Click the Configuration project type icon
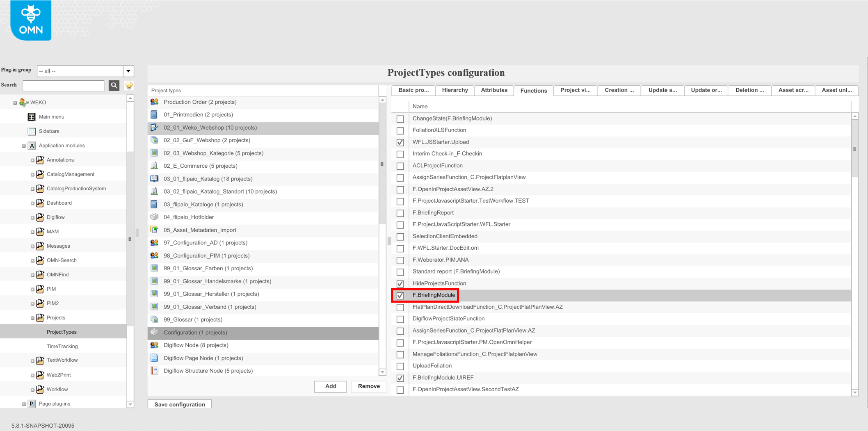The image size is (868, 431). pos(154,332)
